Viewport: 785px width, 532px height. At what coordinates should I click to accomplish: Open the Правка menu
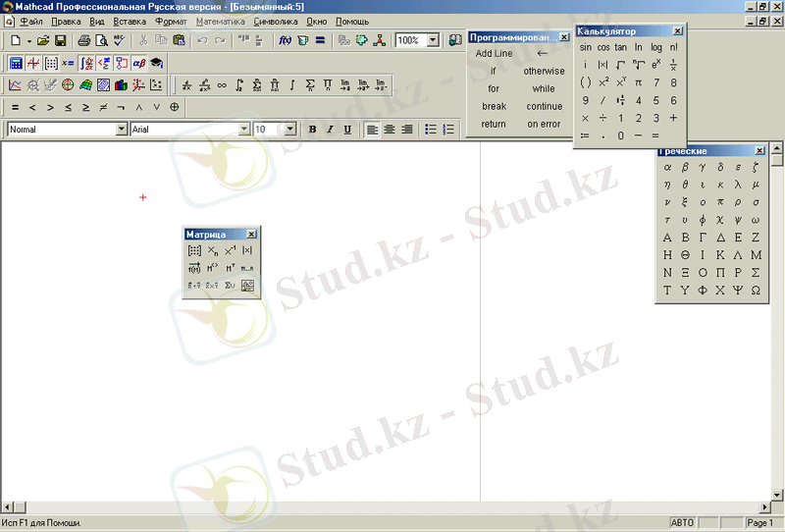tap(66, 22)
